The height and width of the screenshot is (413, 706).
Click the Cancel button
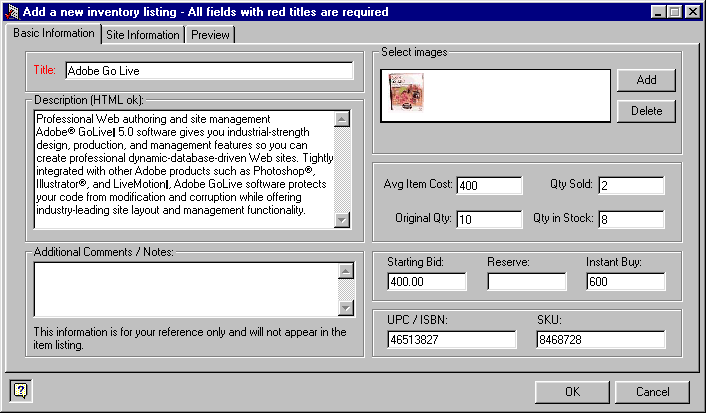coord(652,392)
